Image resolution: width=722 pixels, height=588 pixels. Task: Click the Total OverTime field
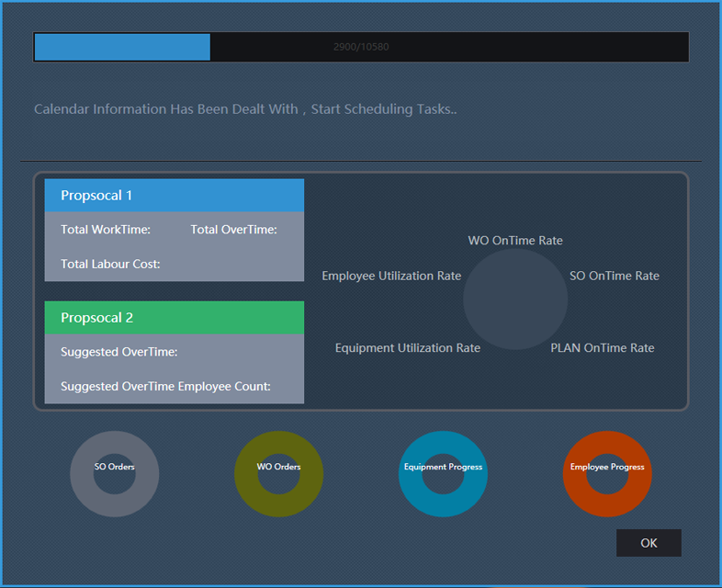(233, 230)
